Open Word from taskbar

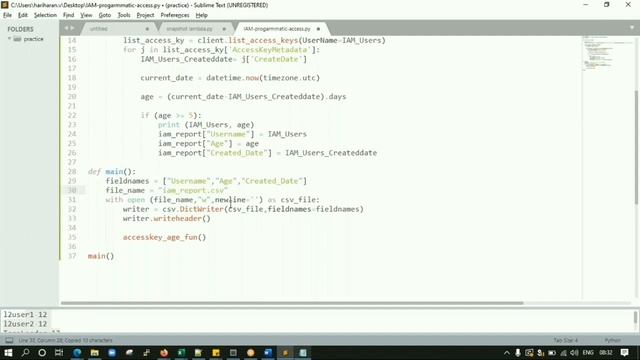pyautogui.click(x=268, y=353)
